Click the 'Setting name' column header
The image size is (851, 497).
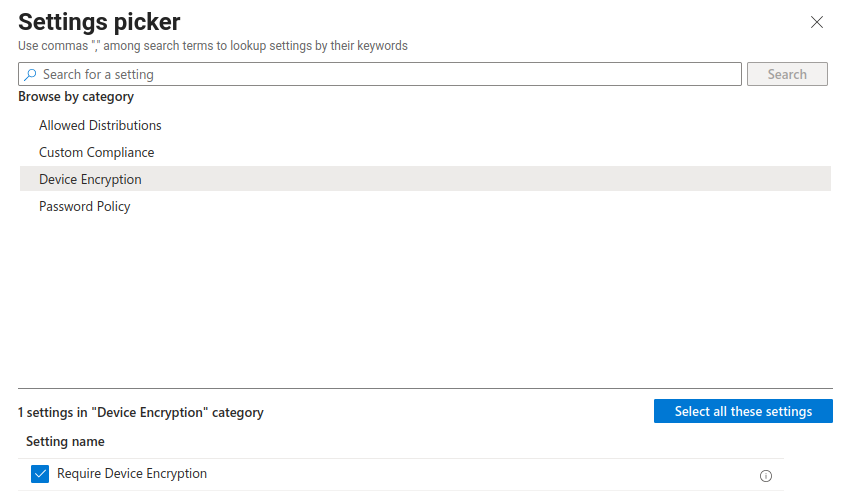(x=65, y=442)
